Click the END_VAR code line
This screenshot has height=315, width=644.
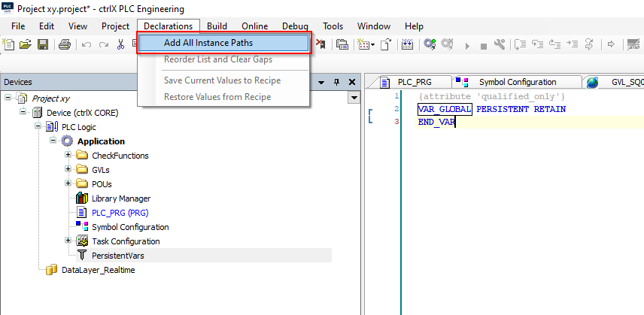pyautogui.click(x=436, y=122)
